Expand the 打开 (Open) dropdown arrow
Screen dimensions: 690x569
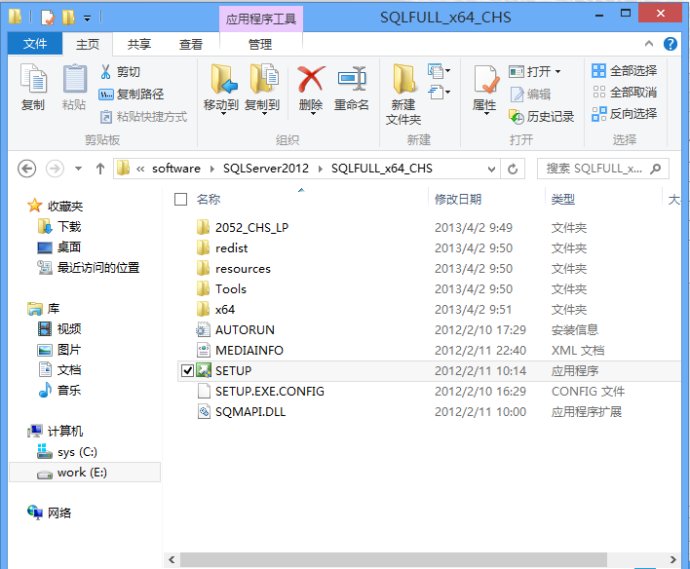pos(558,72)
